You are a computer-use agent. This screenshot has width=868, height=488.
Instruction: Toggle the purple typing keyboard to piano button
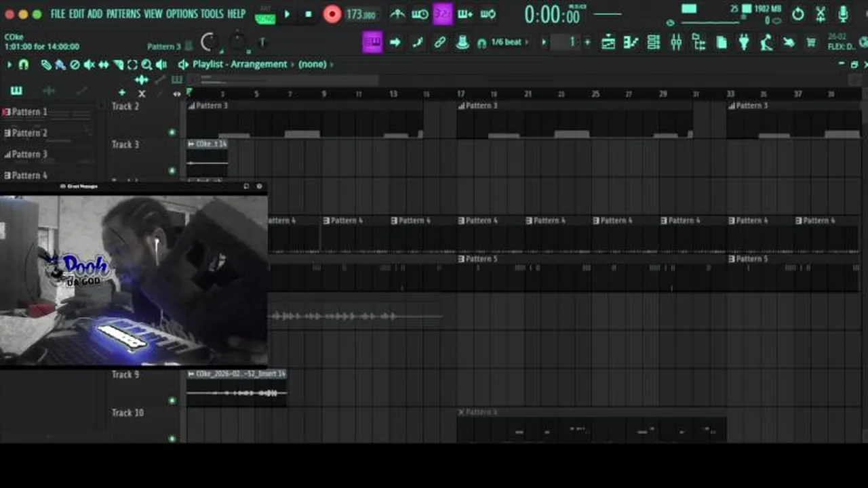372,43
